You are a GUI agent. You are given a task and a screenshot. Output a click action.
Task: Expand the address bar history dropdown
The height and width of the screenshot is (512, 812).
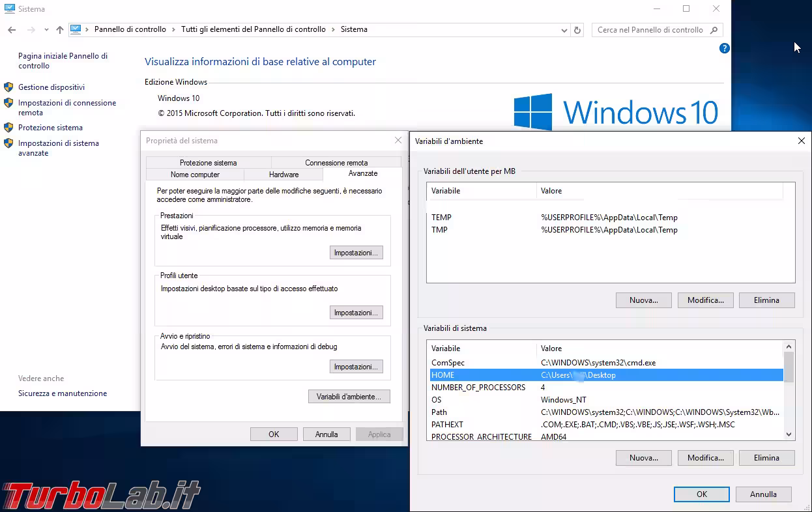[x=564, y=30]
